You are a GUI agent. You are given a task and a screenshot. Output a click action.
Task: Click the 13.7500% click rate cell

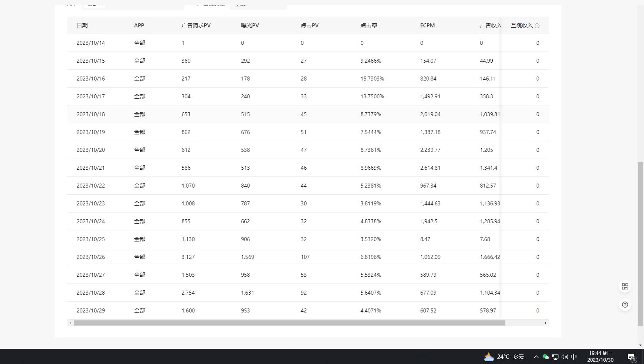coord(372,96)
